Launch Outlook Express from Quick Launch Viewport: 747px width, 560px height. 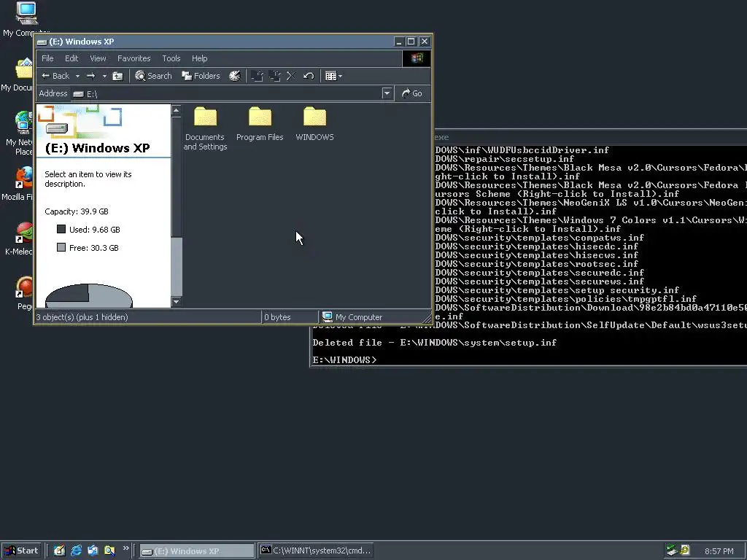pos(93,551)
